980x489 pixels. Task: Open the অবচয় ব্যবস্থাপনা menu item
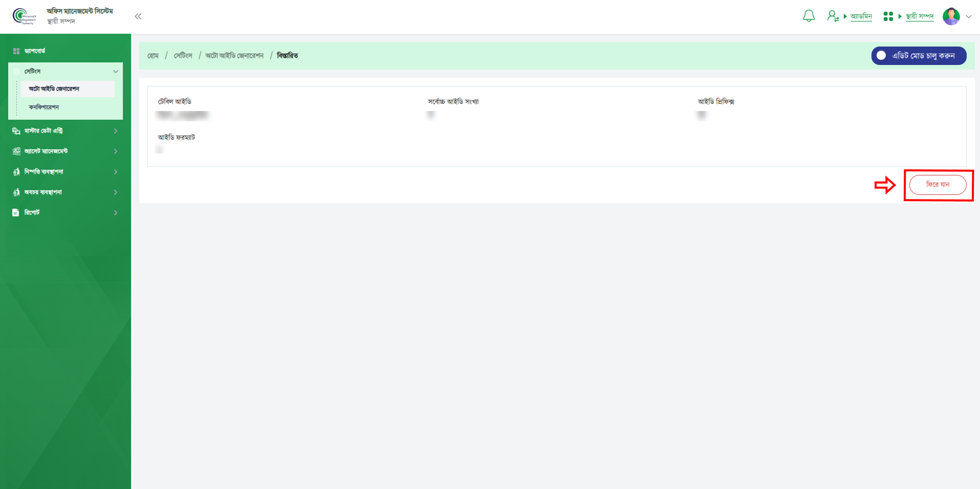point(44,192)
